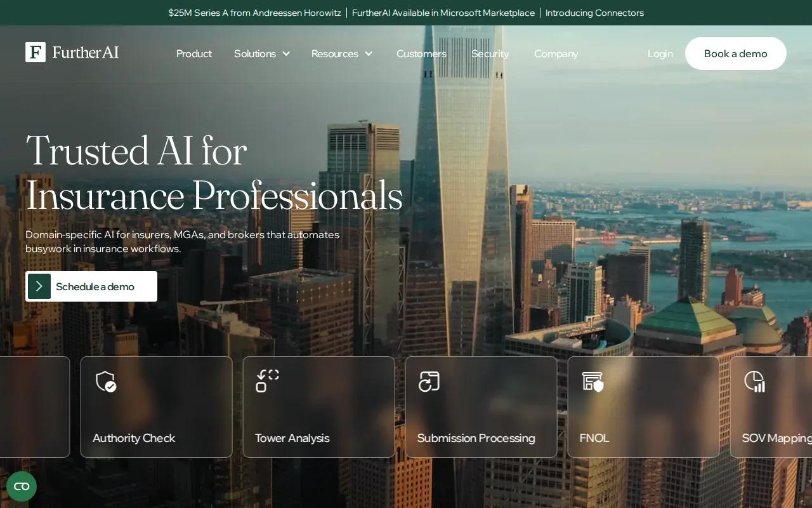Click the Trusted AI for Insurance Professionals heading

click(x=214, y=173)
